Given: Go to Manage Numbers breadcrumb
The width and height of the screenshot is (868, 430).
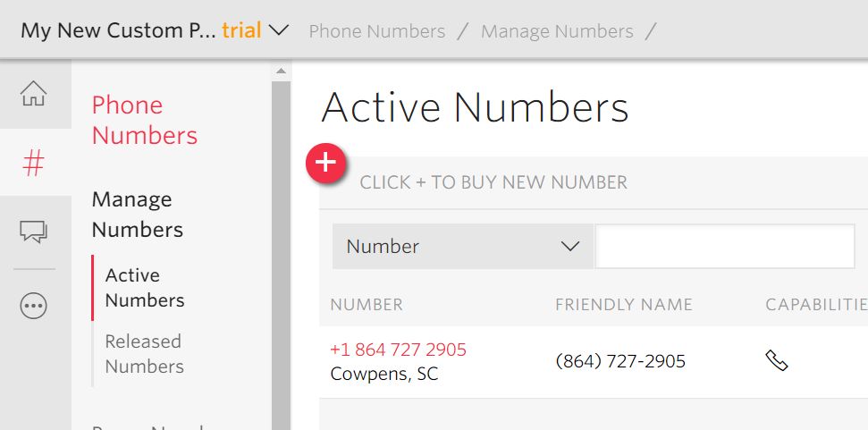Looking at the screenshot, I should [x=557, y=31].
